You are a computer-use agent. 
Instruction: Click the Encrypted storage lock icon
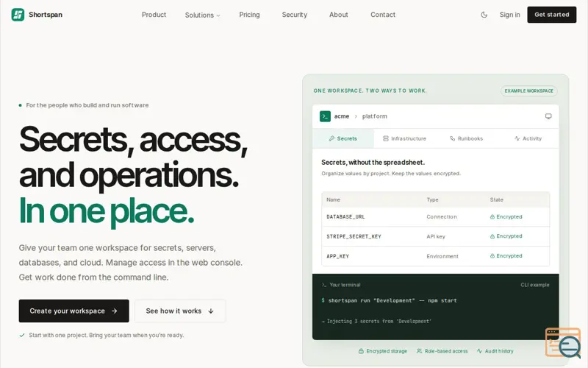(361, 351)
